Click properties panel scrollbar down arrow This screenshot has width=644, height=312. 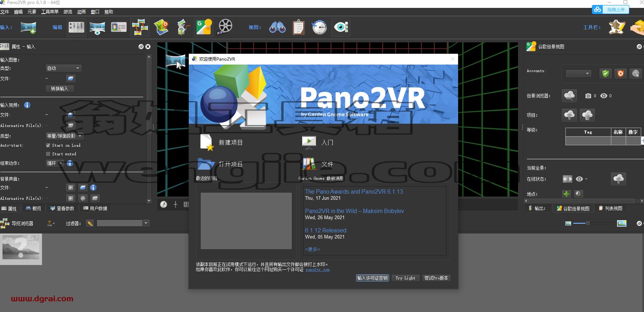149,201
